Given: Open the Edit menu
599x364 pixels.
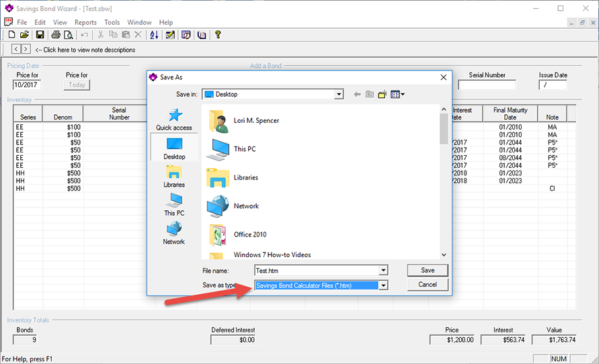Looking at the screenshot, I should point(40,23).
